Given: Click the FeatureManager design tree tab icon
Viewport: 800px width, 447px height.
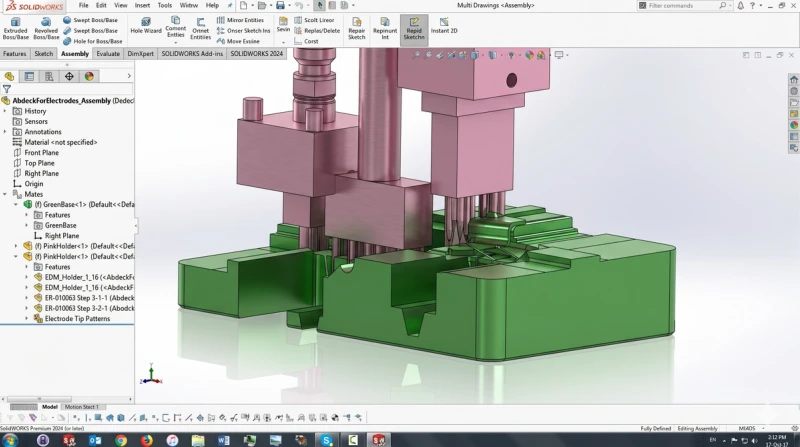Looking at the screenshot, I should tap(9, 77).
